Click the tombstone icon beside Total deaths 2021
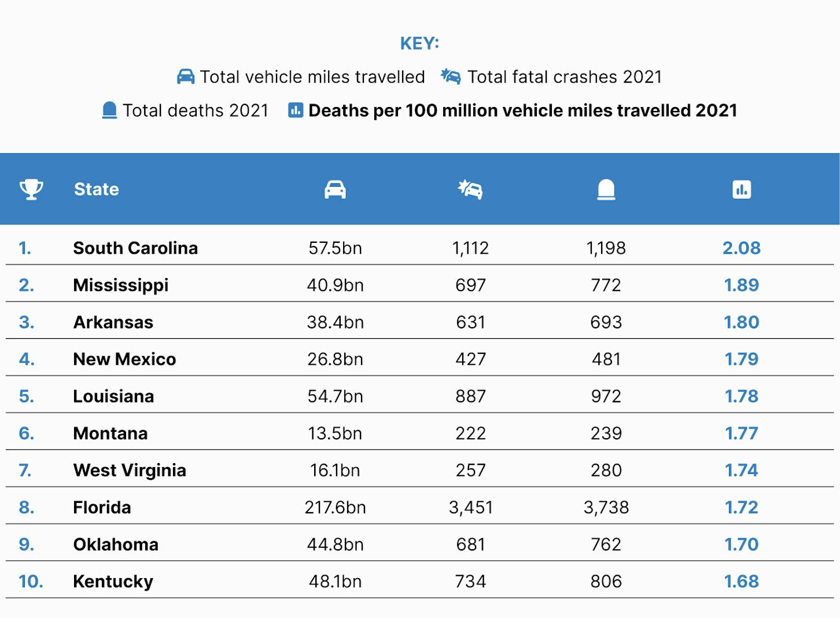Viewport: 840px width, 618px height. (x=109, y=110)
